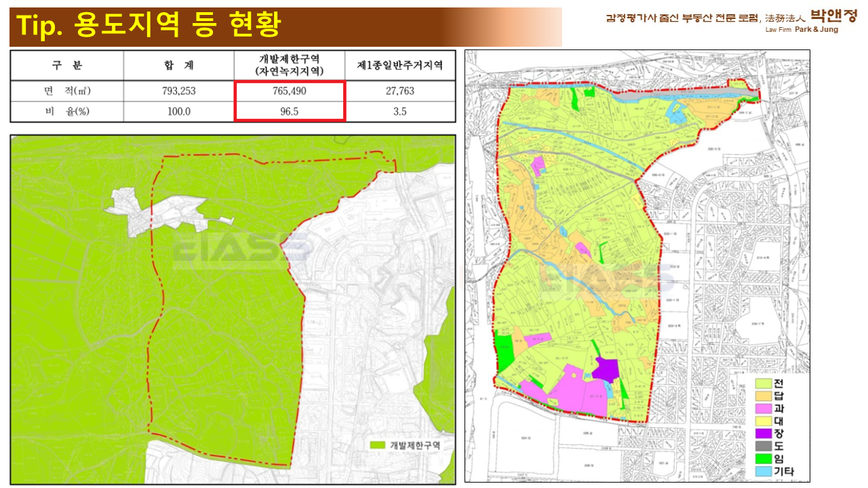The width and height of the screenshot is (868, 488).
Task: Click the 27,763 area value cell
Action: point(400,91)
